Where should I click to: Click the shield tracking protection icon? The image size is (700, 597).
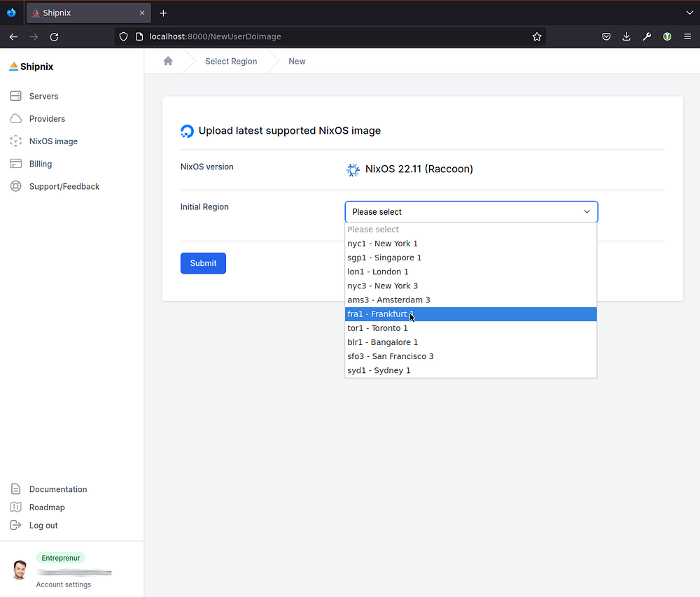click(x=124, y=36)
